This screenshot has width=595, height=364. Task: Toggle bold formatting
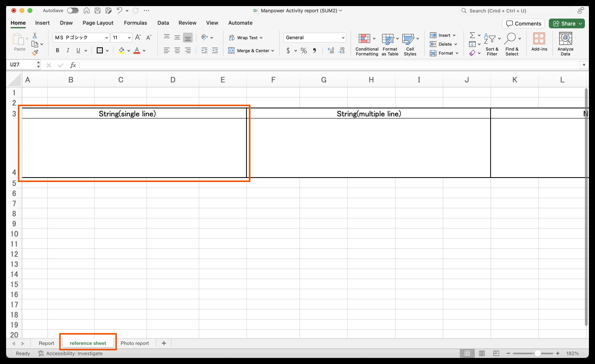point(57,50)
